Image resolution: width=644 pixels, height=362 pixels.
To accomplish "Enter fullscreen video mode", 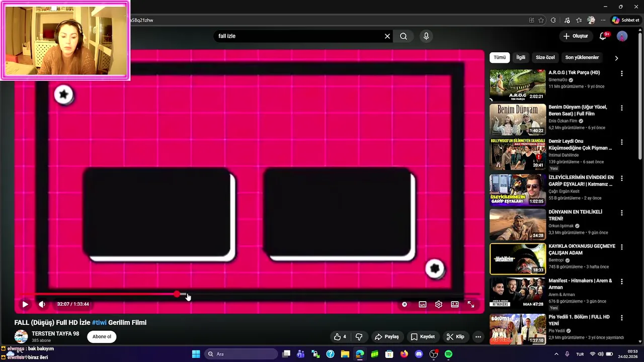I will [x=471, y=304].
